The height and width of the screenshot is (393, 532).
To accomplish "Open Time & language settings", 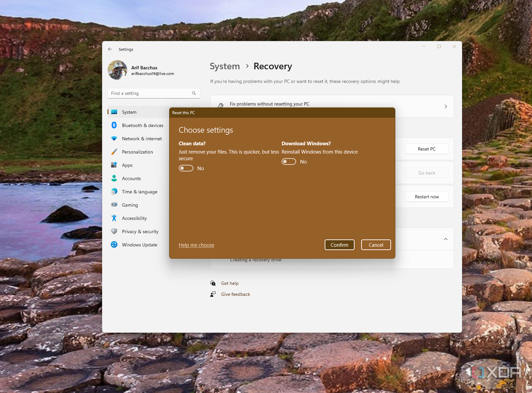I will tap(140, 192).
